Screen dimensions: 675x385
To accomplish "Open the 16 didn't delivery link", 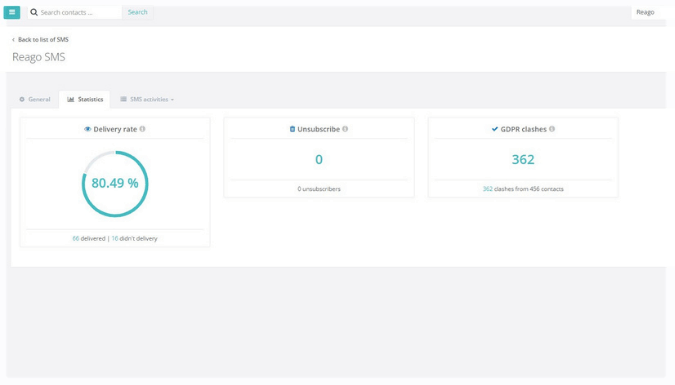I will (115, 238).
